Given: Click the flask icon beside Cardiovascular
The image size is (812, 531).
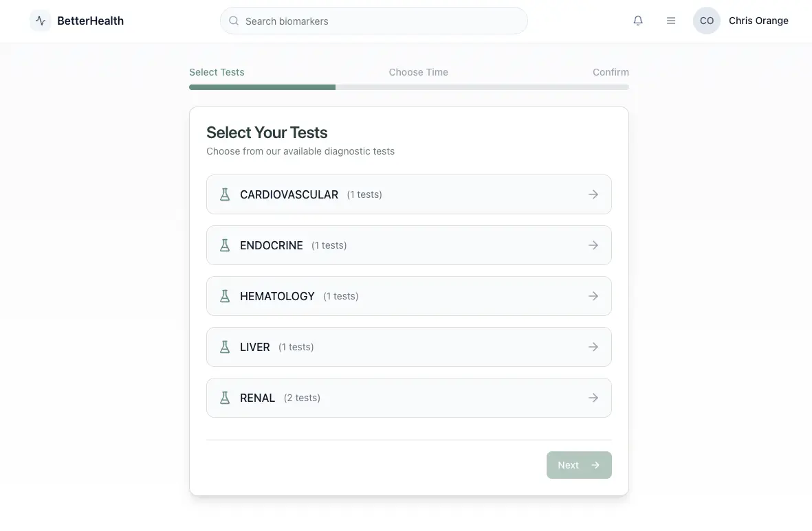Looking at the screenshot, I should coord(225,194).
